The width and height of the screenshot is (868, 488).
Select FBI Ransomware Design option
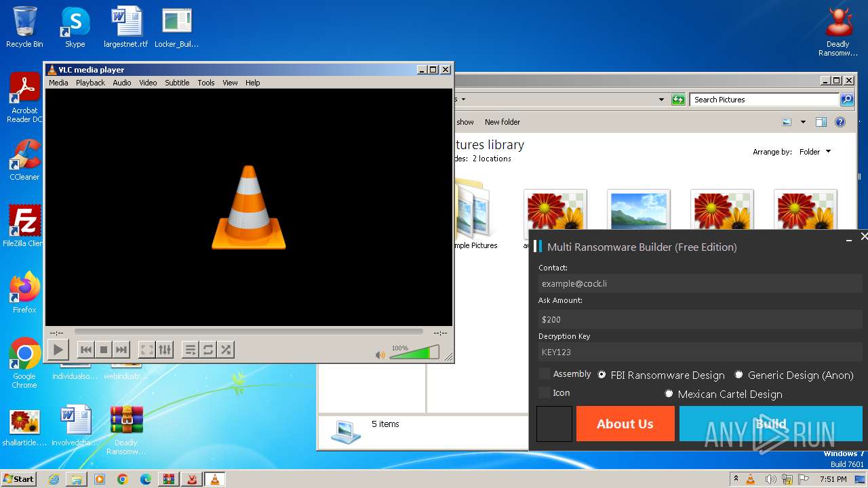661,375
